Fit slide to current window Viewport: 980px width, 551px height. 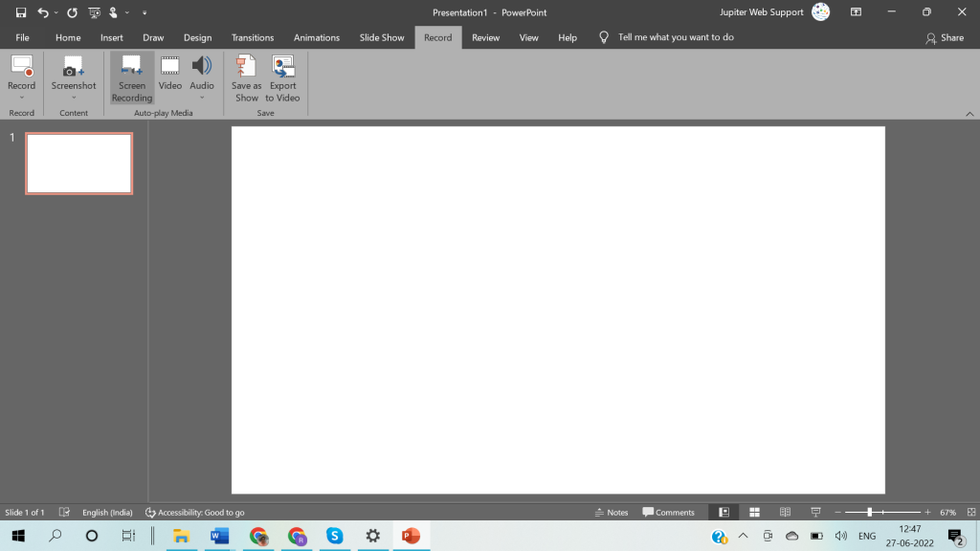pos(971,513)
